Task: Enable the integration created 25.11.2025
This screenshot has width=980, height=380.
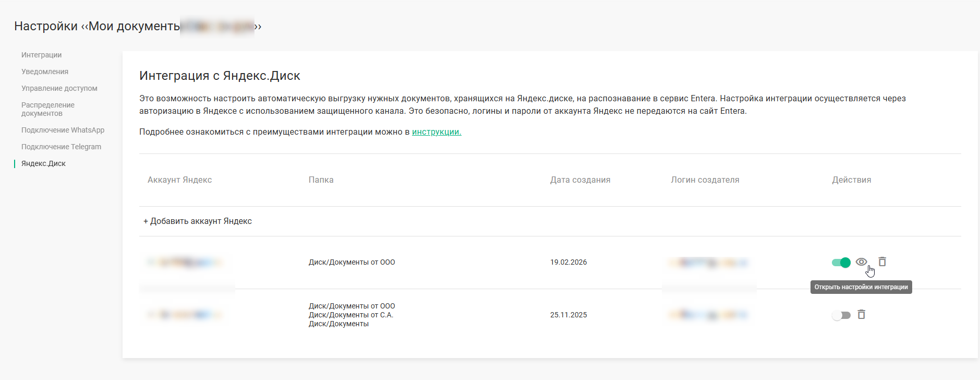Action: tap(841, 315)
